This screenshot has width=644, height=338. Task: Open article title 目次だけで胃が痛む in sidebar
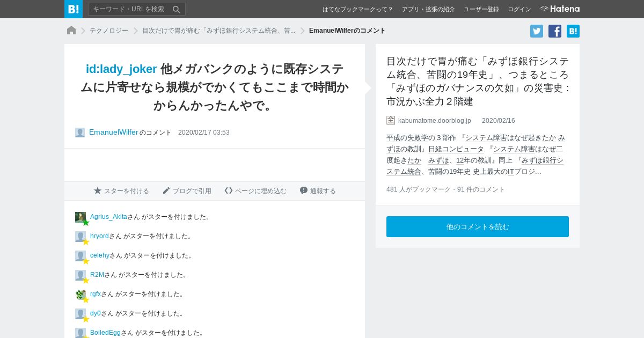(x=478, y=81)
